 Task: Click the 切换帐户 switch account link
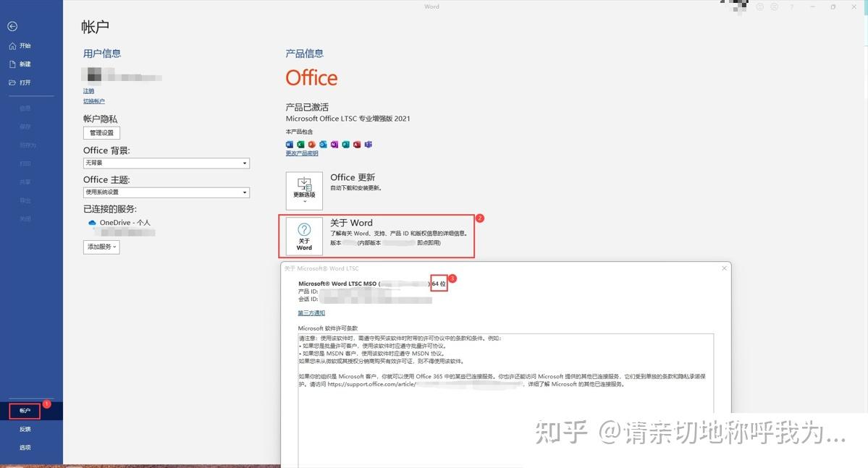pos(93,101)
